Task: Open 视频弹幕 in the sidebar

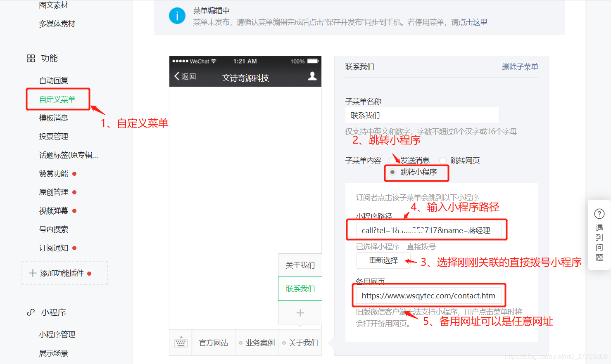Action: pos(53,211)
